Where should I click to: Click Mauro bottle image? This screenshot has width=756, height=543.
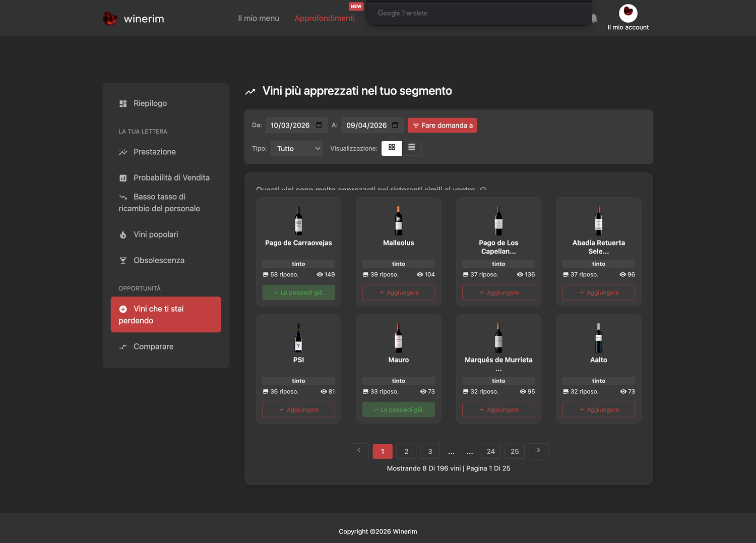[x=399, y=338]
